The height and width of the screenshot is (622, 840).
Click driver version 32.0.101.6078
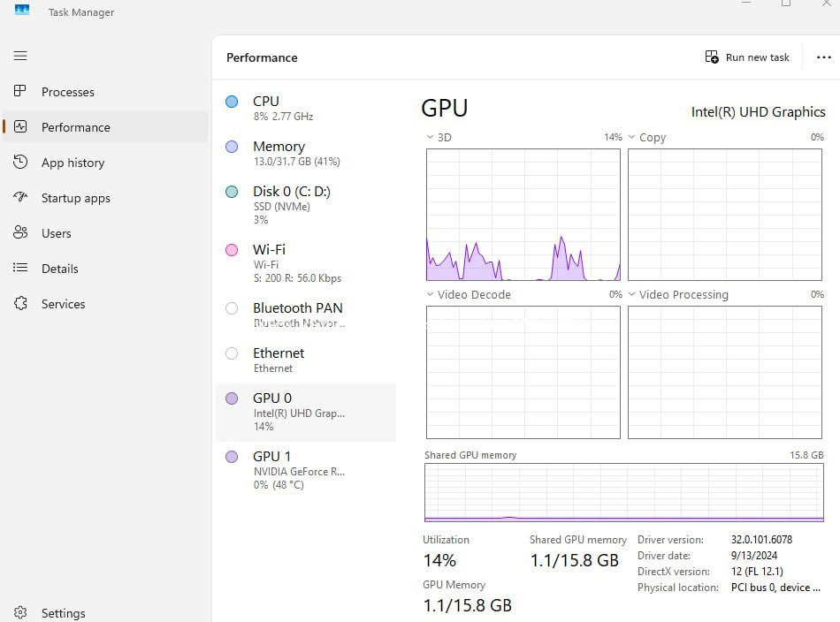click(x=761, y=540)
